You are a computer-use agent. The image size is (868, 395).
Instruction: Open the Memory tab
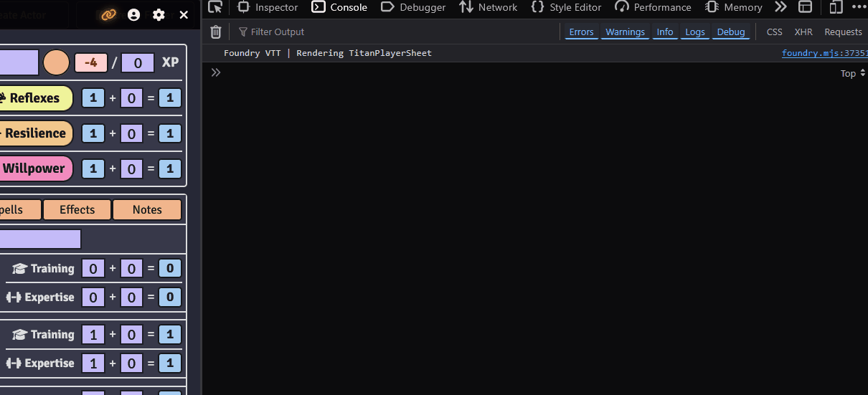point(734,7)
